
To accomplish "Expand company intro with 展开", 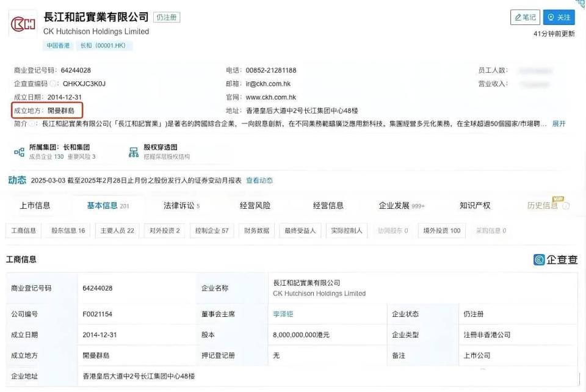I will tap(559, 124).
